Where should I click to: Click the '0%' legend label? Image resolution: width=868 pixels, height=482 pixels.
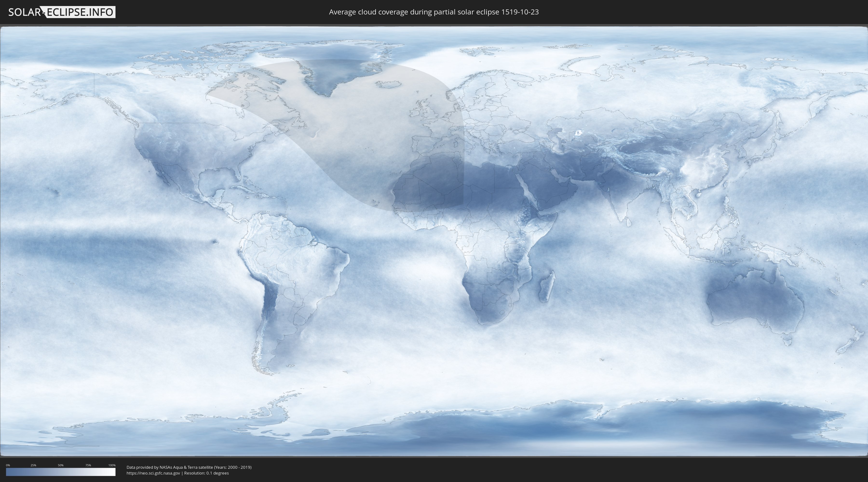(x=8, y=465)
